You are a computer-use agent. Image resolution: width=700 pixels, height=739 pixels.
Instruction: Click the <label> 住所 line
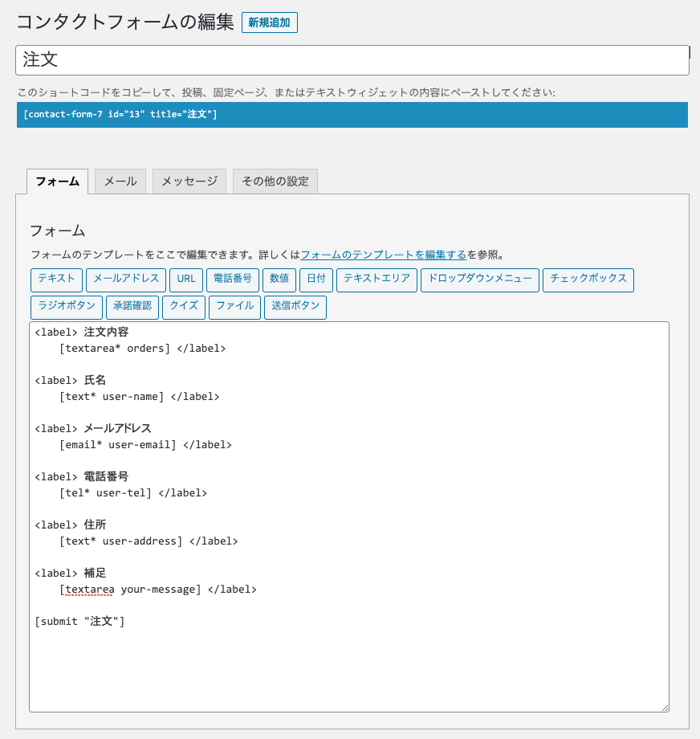click(x=71, y=525)
